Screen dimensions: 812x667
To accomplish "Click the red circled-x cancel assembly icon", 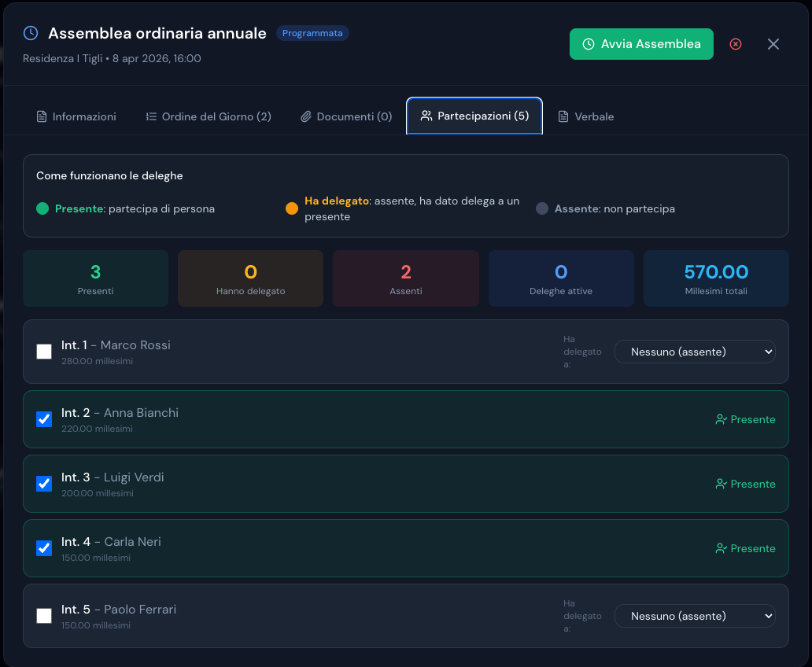I will [736, 44].
